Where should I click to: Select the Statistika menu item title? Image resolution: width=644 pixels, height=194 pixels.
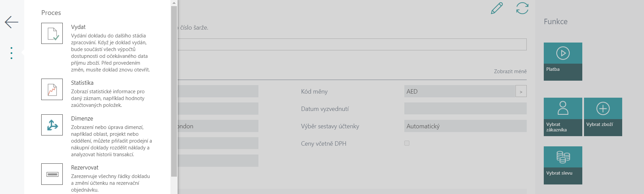tap(82, 83)
